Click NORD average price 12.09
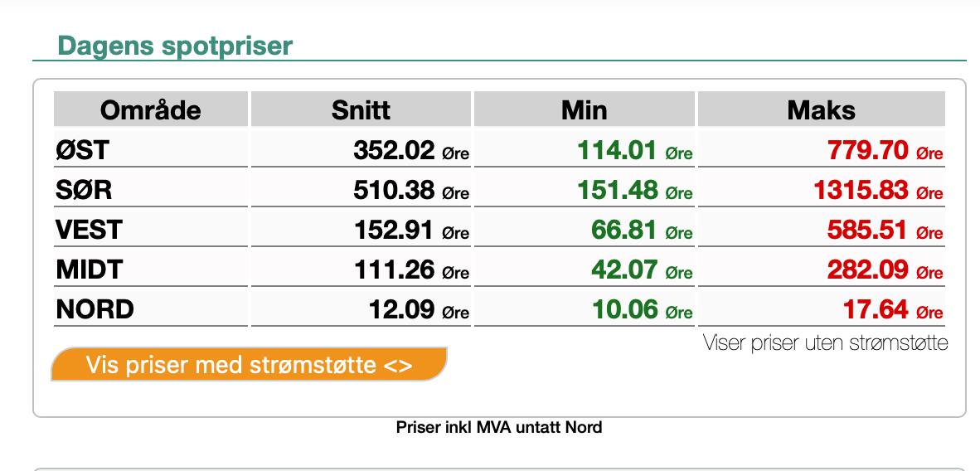 pos(401,309)
